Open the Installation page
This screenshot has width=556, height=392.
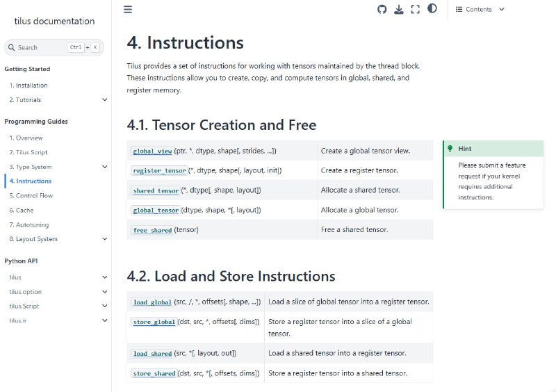[x=28, y=85]
